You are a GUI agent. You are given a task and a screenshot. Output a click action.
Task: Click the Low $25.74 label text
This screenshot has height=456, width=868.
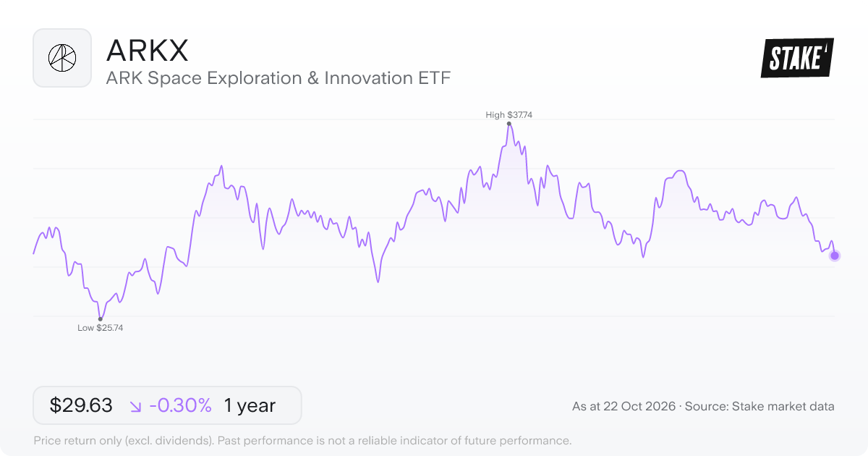coord(100,328)
